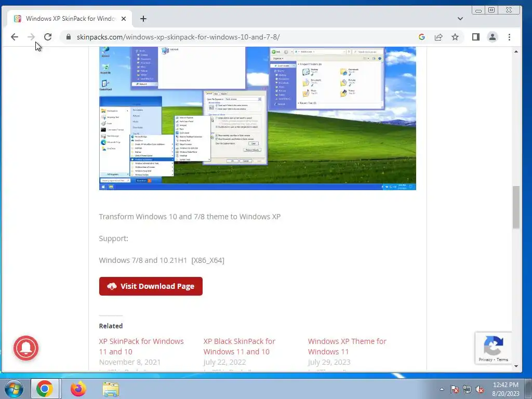Bookmark this page with the star
Image resolution: width=532 pixels, height=399 pixels.
coord(455,37)
